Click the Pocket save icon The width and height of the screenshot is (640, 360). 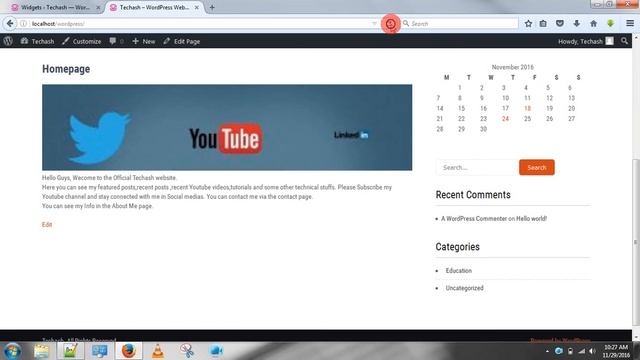tap(560, 24)
